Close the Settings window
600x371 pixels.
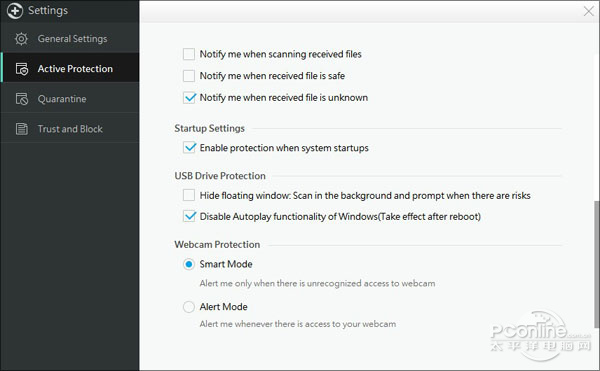589,11
